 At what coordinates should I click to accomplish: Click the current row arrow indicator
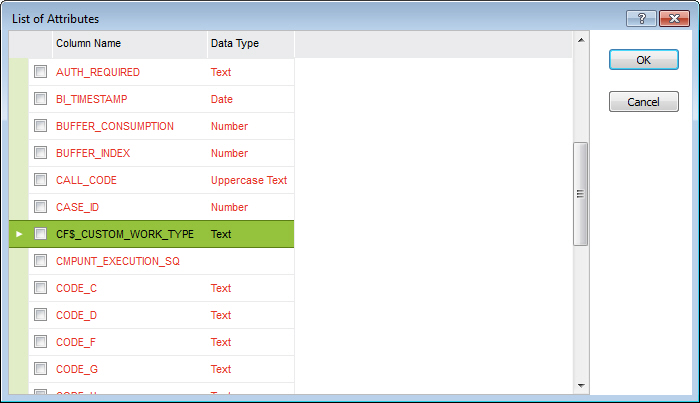[x=19, y=234]
